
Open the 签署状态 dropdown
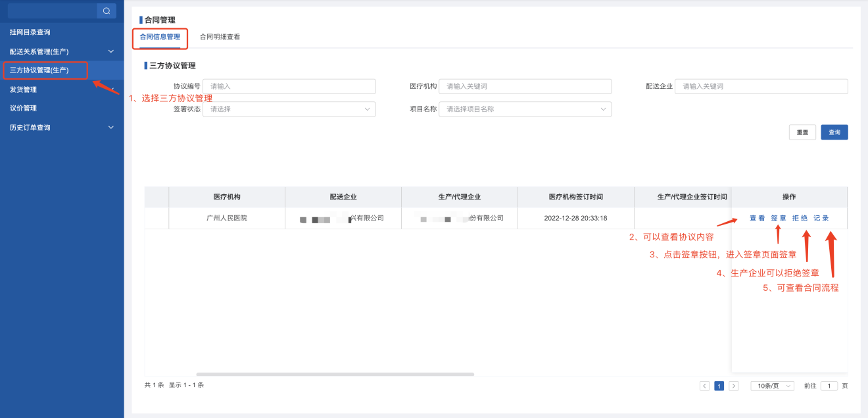289,109
